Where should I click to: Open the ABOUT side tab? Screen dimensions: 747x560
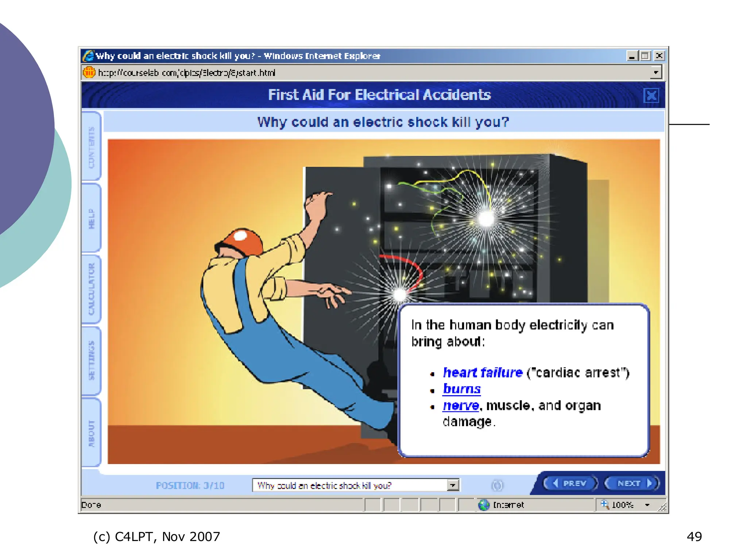[x=91, y=433]
